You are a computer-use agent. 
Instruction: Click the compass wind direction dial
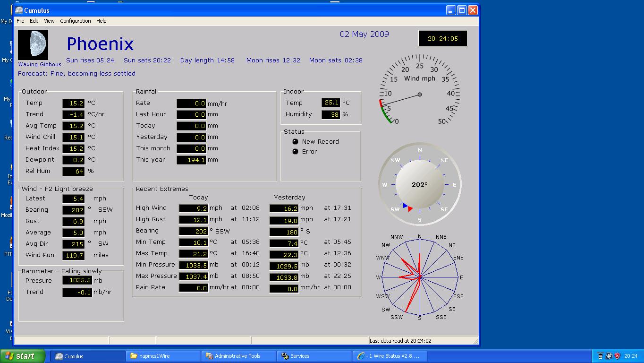point(419,184)
